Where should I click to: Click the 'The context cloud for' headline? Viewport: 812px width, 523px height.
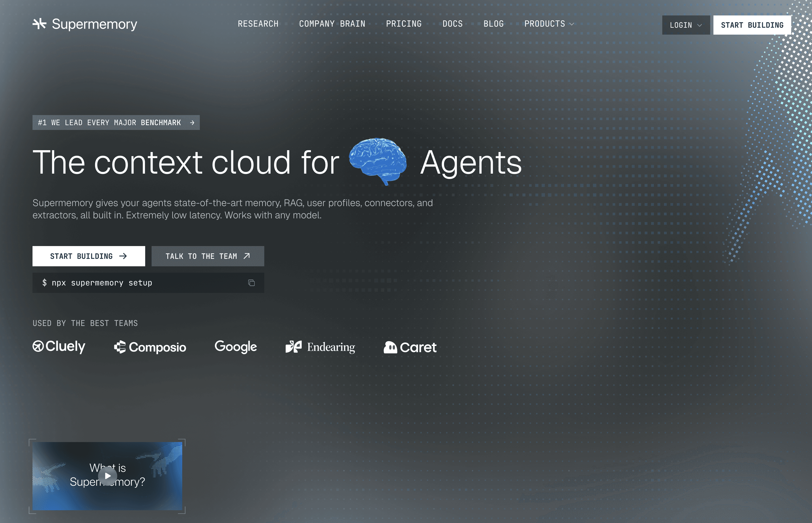click(186, 163)
